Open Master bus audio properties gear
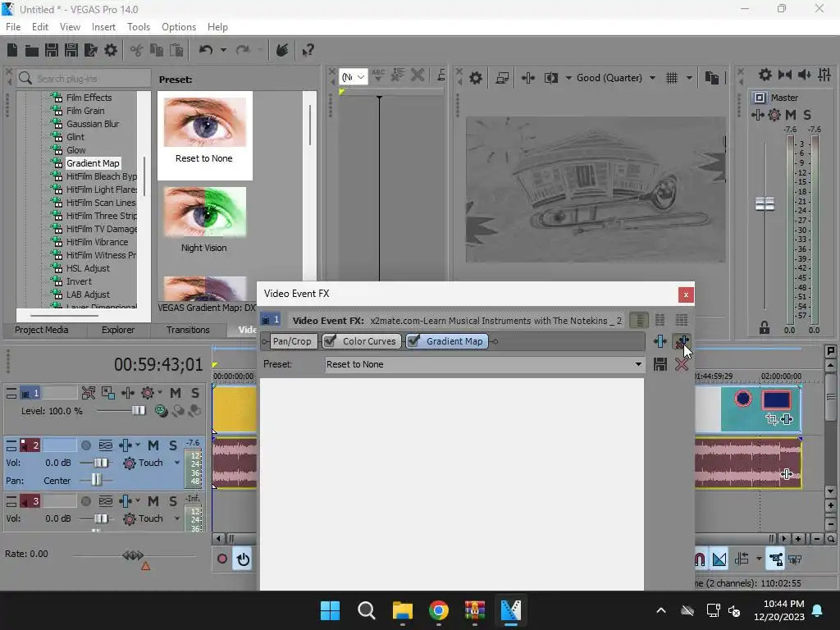Image resolution: width=840 pixels, height=630 pixels. point(765,75)
